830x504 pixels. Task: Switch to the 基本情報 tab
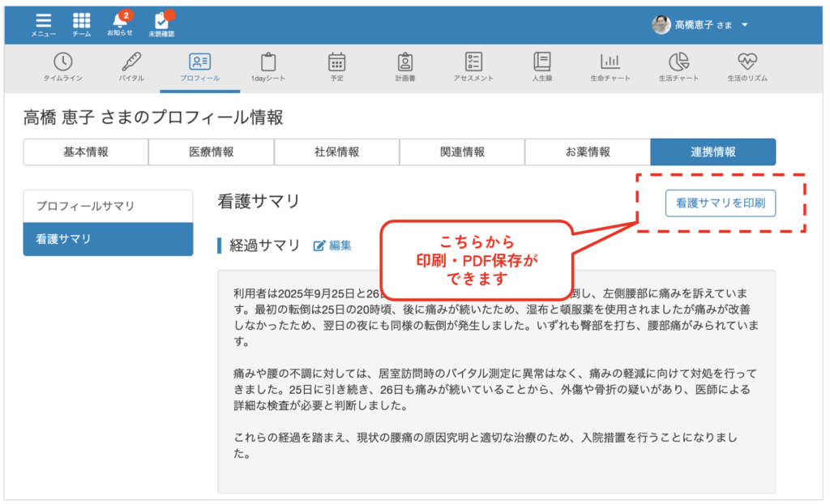coord(86,152)
